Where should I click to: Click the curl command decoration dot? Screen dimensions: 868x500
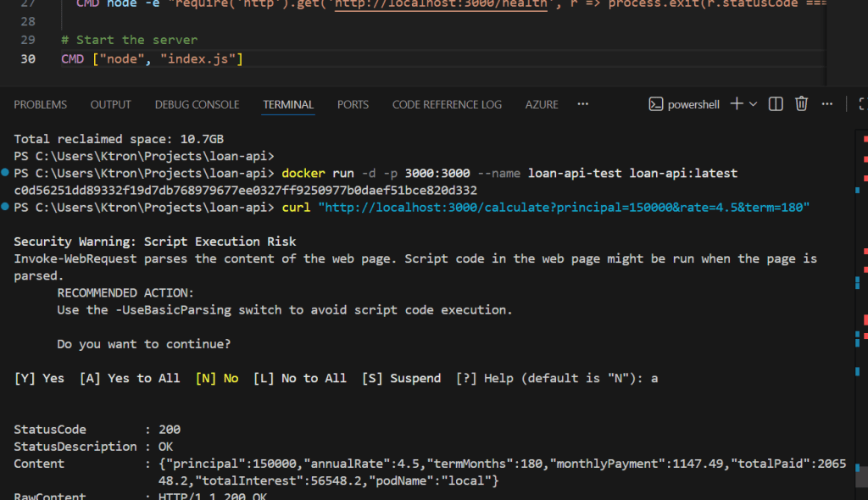(6, 208)
